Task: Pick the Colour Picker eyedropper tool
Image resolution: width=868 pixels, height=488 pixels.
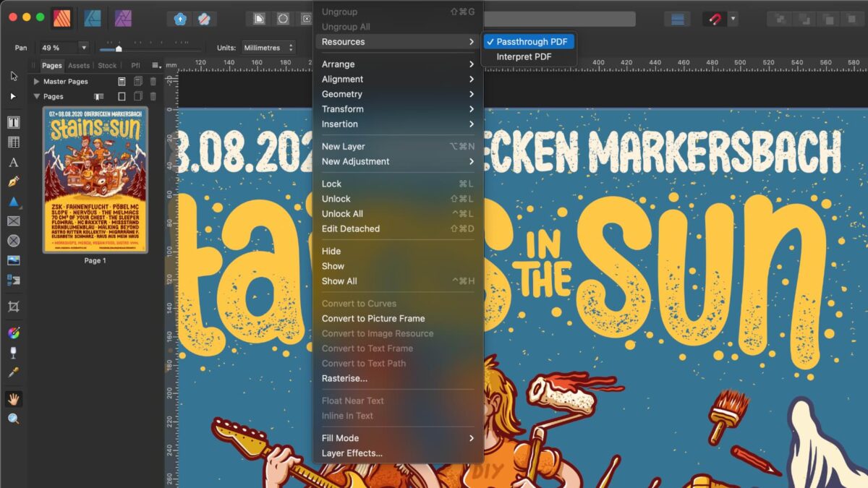Action: [x=14, y=372]
